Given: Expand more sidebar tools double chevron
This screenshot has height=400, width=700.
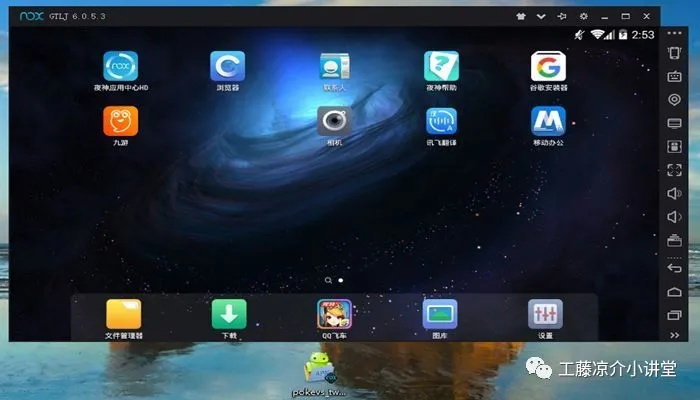Looking at the screenshot, I should (x=675, y=335).
